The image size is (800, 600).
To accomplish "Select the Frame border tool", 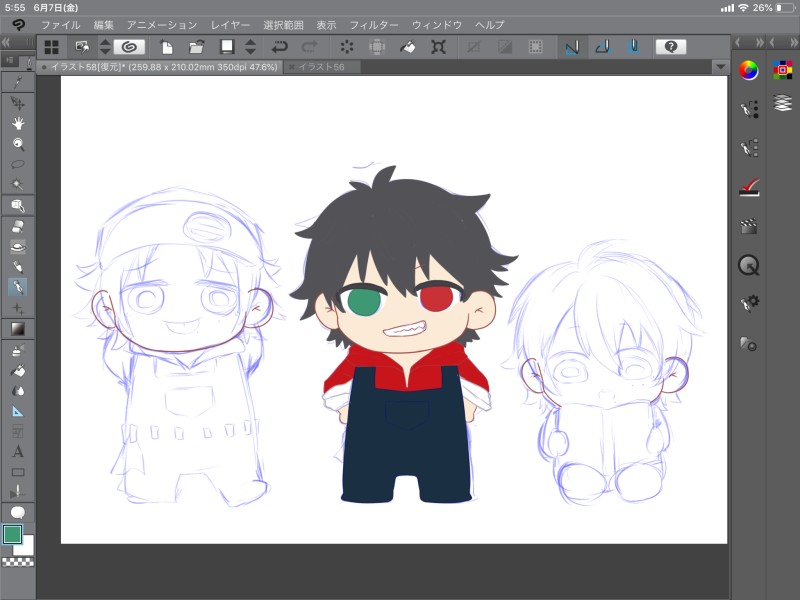I will coord(18,432).
